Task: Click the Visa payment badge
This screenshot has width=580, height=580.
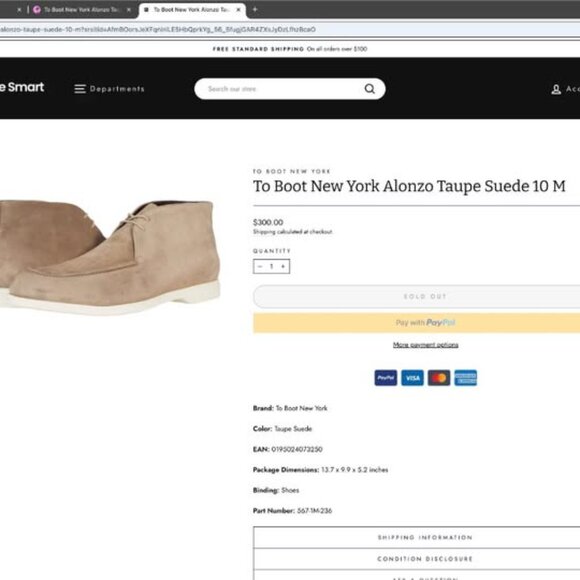Action: (412, 378)
